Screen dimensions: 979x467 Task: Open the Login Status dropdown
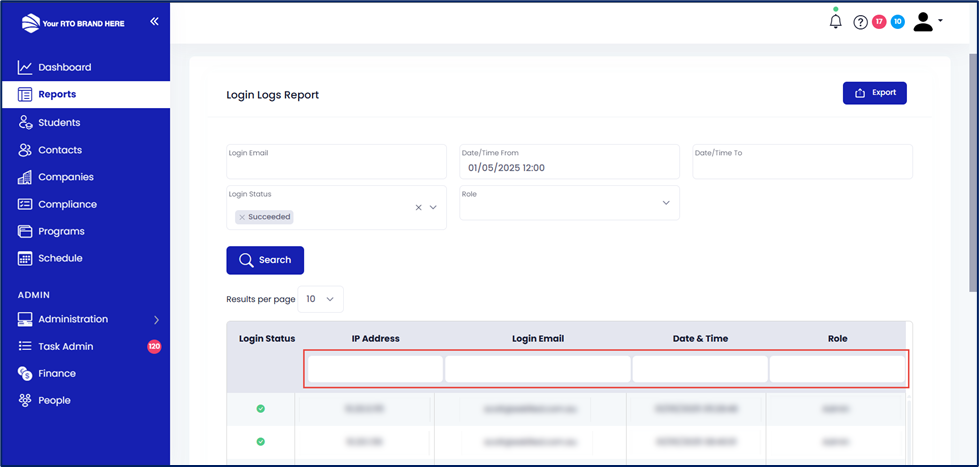click(x=434, y=208)
